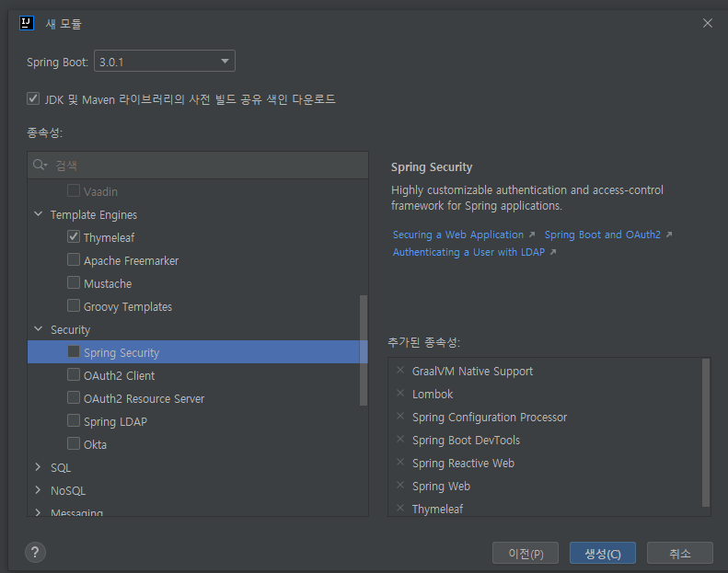The height and width of the screenshot is (573, 728).
Task: Check the Groovy Templates checkbox
Action: [74, 305]
